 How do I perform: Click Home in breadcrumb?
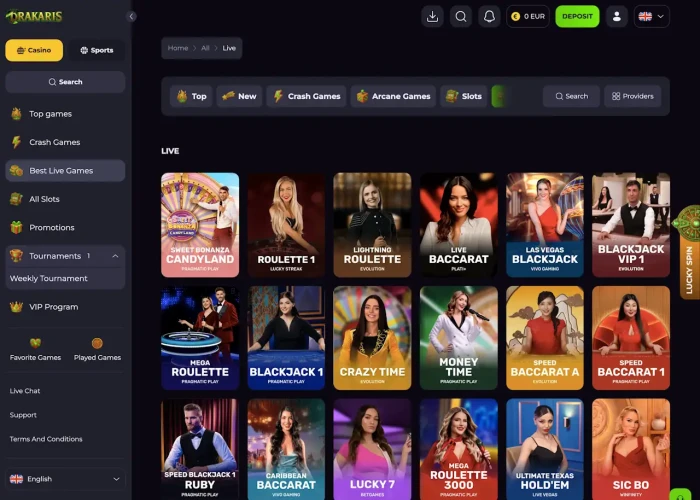[x=178, y=48]
